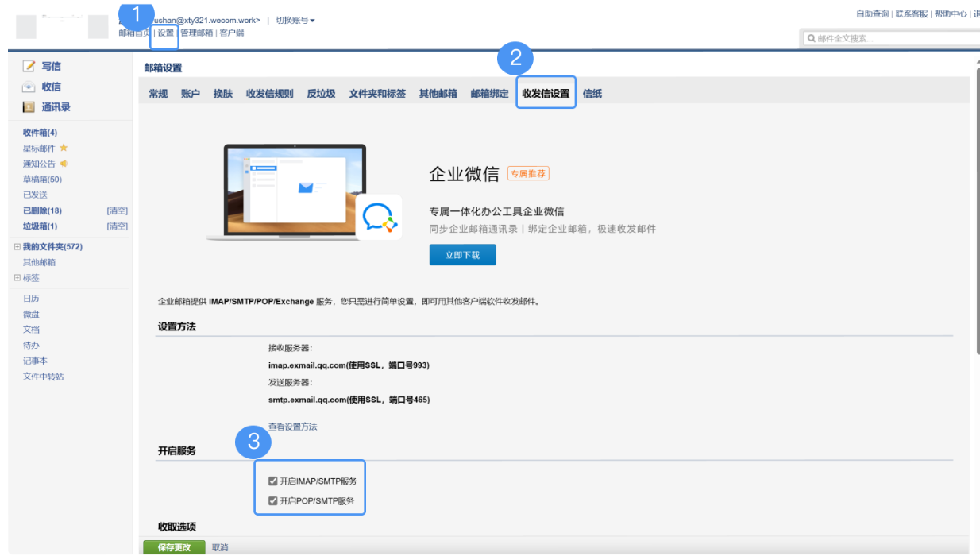Open the 客户端 menu item
The image size is (980, 560).
tap(231, 33)
